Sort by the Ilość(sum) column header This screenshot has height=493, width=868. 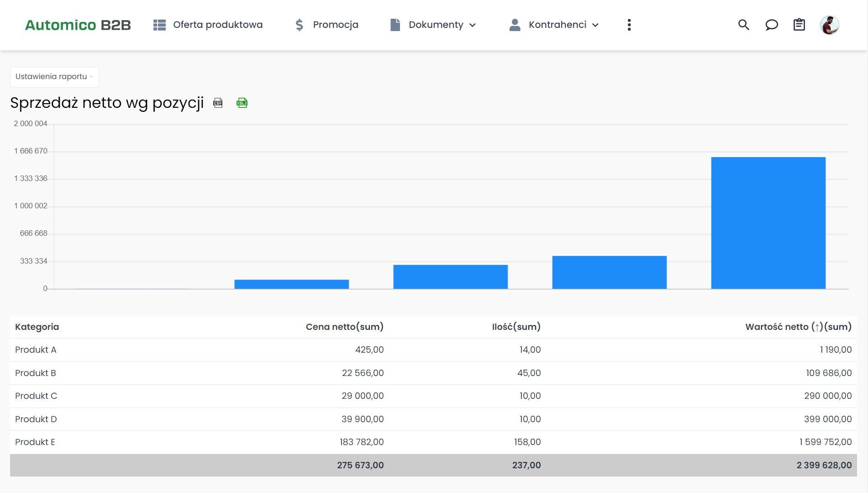(x=516, y=327)
